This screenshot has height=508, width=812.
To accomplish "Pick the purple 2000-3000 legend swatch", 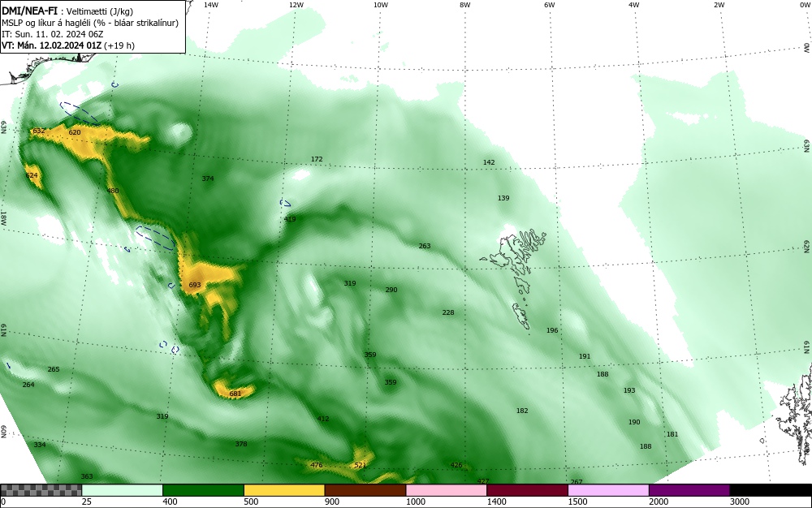I will [689, 490].
